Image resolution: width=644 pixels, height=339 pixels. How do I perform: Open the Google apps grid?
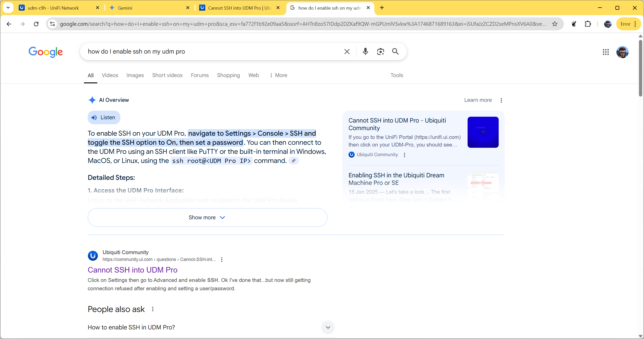tap(606, 52)
